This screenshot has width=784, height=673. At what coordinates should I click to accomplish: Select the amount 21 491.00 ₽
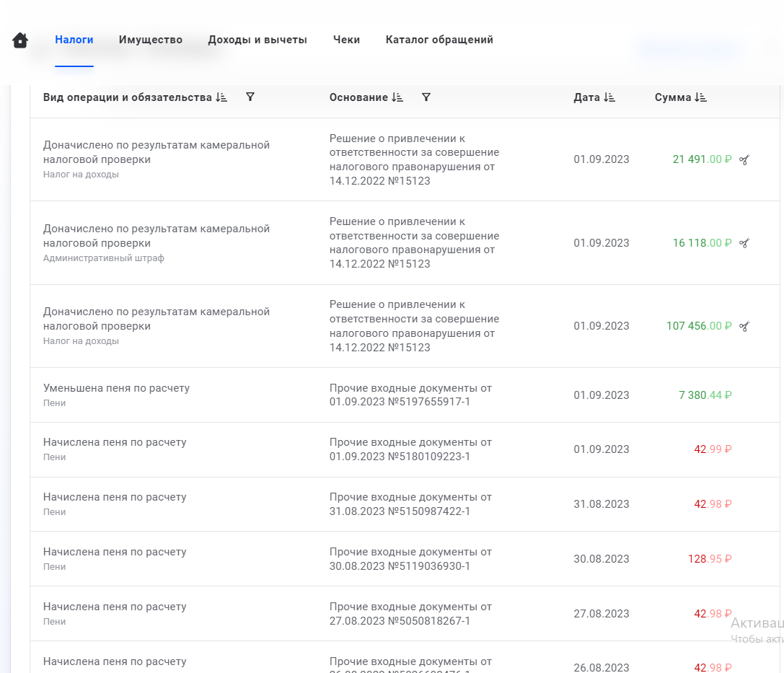702,159
